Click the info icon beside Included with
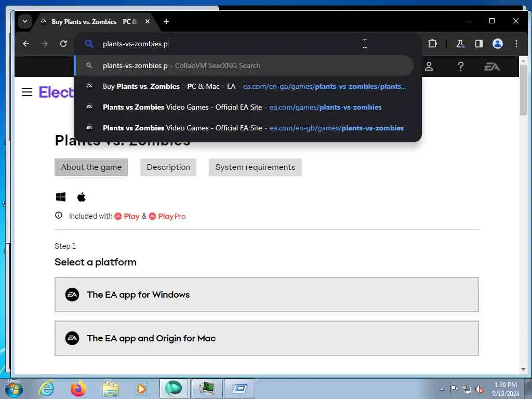The height and width of the screenshot is (399, 532). coord(59,215)
